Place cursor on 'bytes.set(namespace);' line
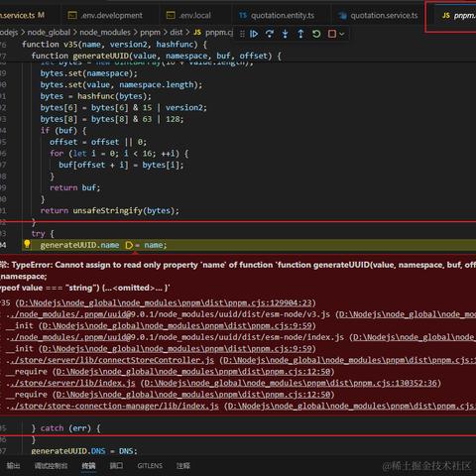Image resolution: width=476 pixels, height=476 pixels. click(x=88, y=73)
